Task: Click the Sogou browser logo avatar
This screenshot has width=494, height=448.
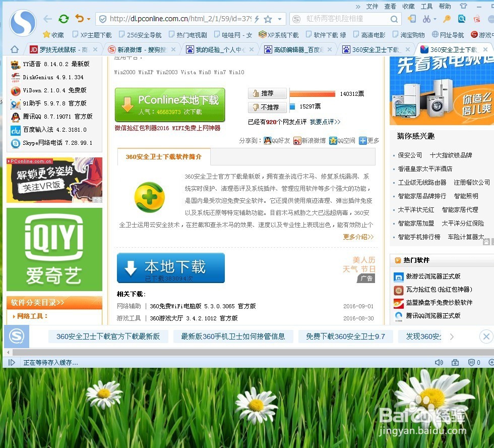Action: (x=23, y=23)
